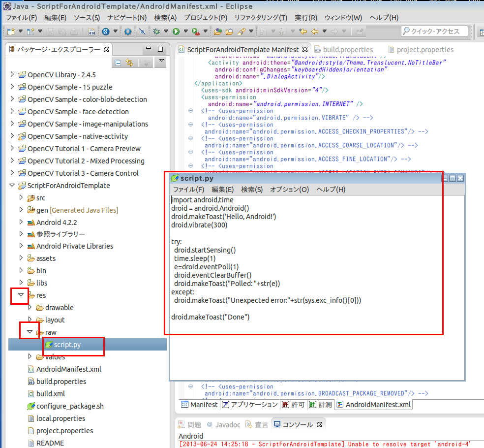The height and width of the screenshot is (448, 484).
Task: Expand the src folder
Action: coord(21,197)
